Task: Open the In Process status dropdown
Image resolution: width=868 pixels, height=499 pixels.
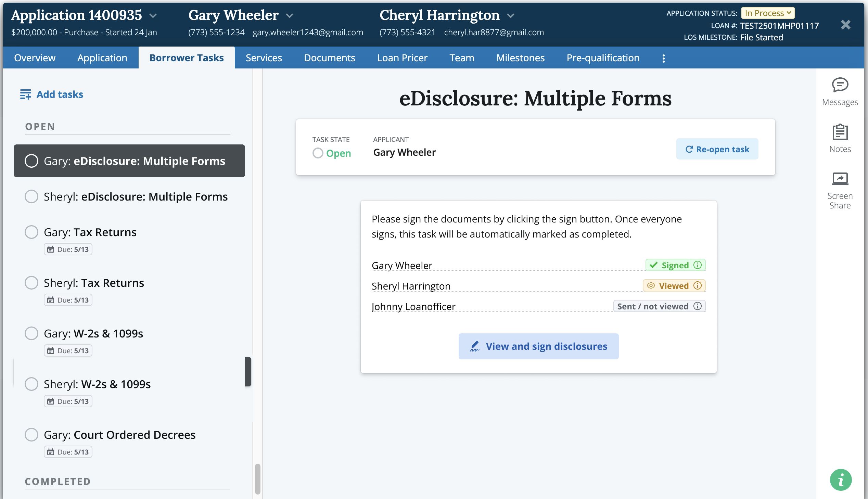Action: click(x=767, y=13)
